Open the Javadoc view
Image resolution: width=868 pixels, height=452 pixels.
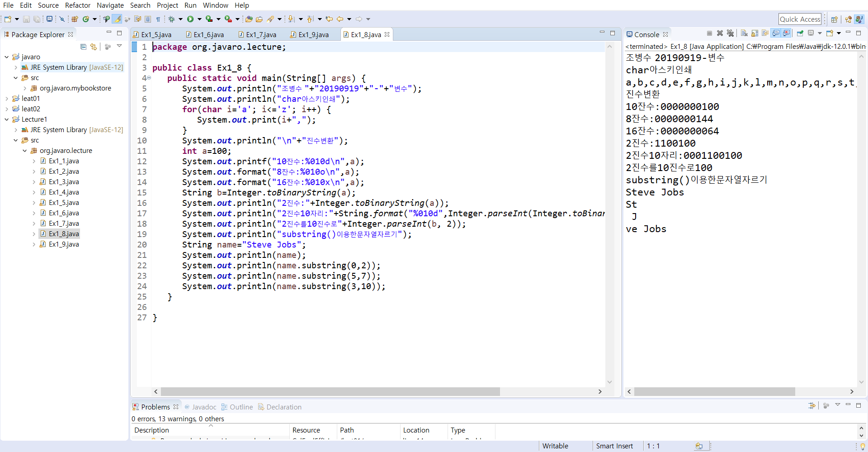click(x=200, y=407)
